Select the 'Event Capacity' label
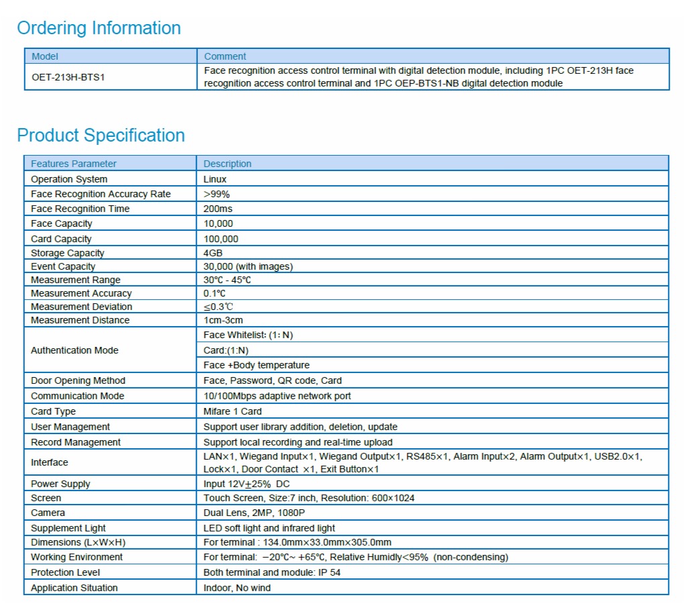This screenshot has height=616, width=697. pyautogui.click(x=62, y=266)
